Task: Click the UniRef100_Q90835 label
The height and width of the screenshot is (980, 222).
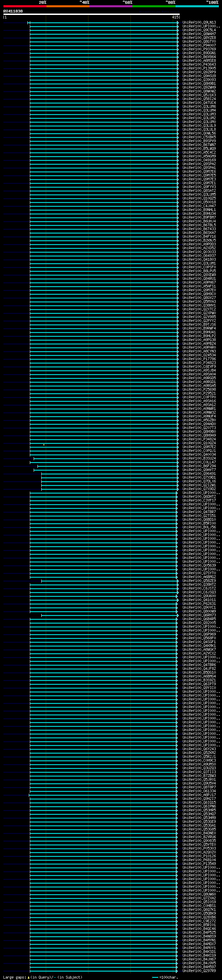Action: coord(199,840)
